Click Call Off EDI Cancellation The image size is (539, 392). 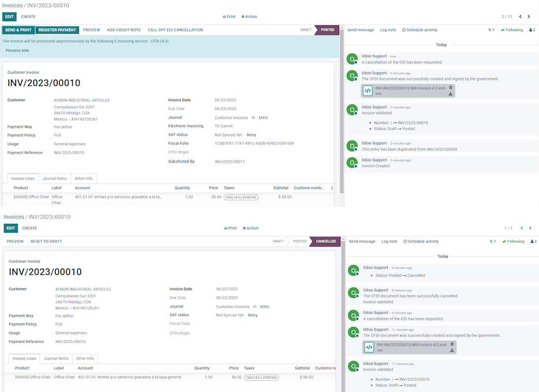(175, 30)
